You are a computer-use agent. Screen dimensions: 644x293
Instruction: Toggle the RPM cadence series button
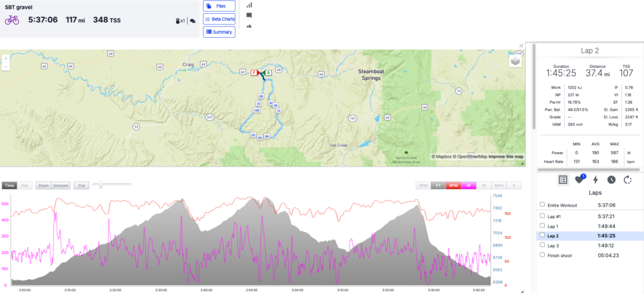coord(423,185)
